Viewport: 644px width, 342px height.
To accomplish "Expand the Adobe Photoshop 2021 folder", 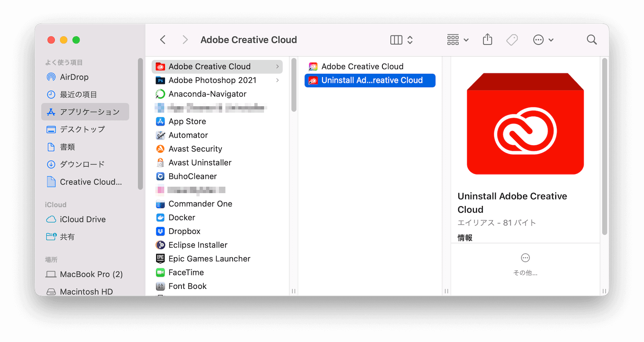I will (x=277, y=80).
